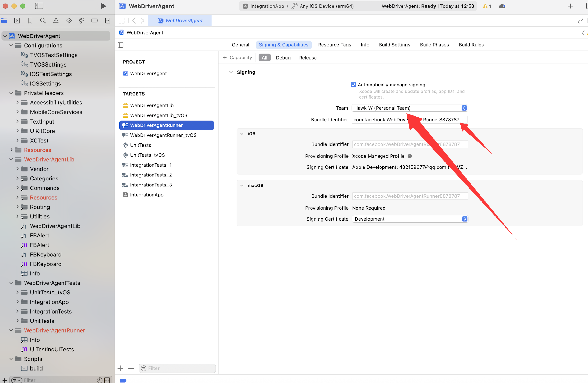Viewport: 588px width, 383px height.
Task: Click the Provisioning Profile info icon
Action: (x=410, y=156)
